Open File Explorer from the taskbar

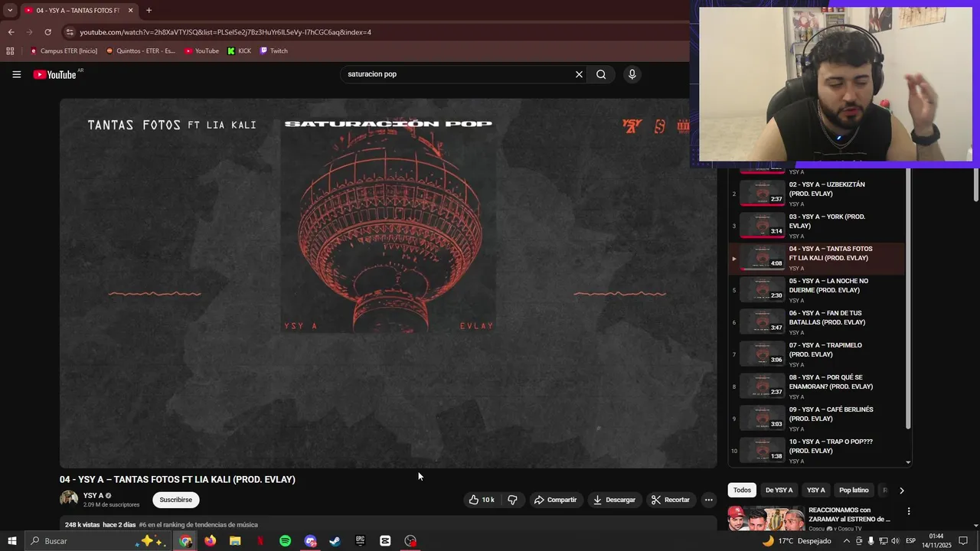tap(235, 541)
